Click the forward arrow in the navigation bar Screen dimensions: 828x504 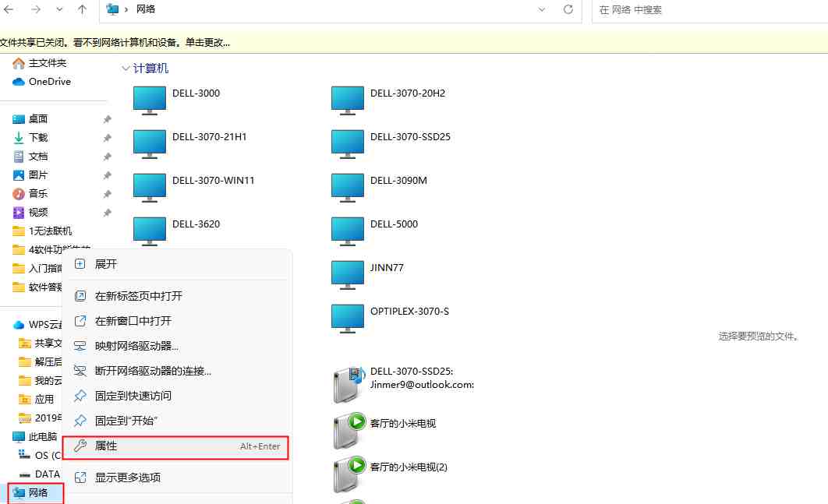point(36,9)
